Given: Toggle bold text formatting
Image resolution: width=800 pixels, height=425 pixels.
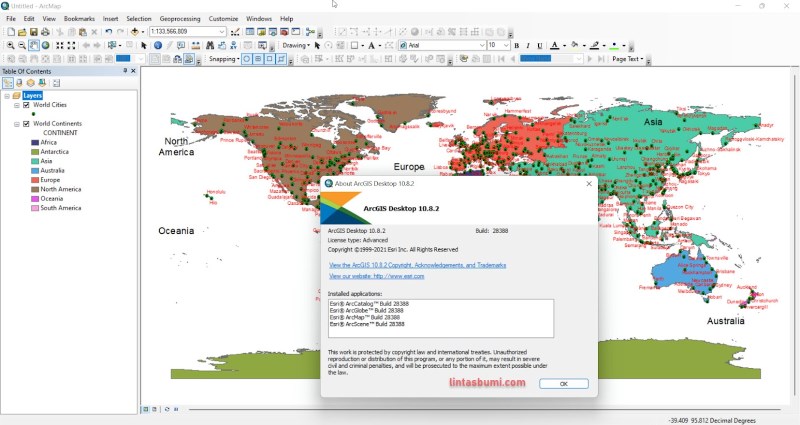Looking at the screenshot, I should coord(516,45).
